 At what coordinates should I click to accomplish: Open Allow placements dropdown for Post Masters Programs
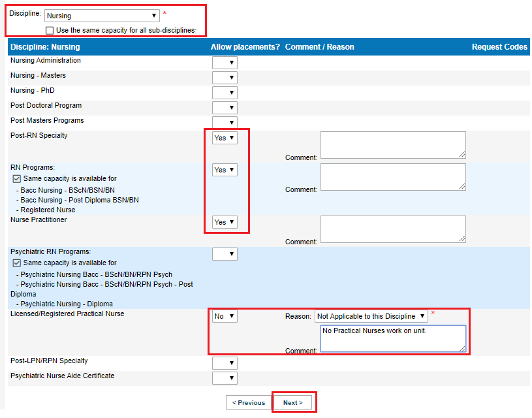click(x=225, y=122)
